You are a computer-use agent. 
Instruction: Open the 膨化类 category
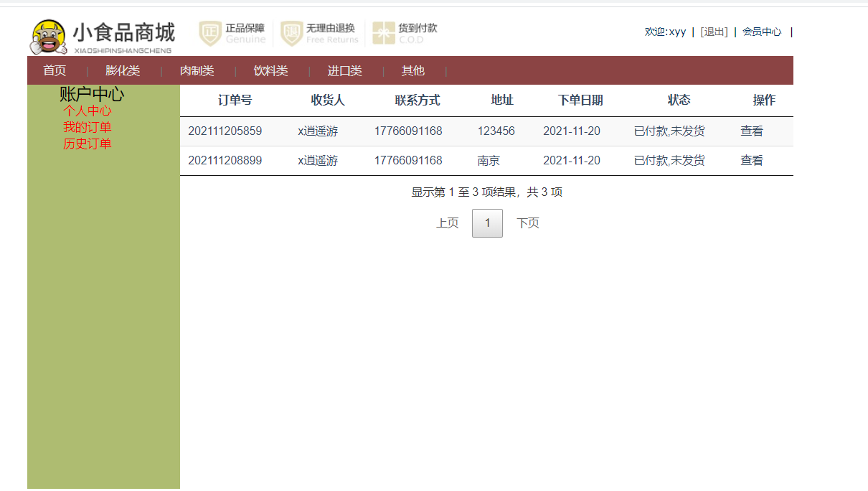click(123, 70)
